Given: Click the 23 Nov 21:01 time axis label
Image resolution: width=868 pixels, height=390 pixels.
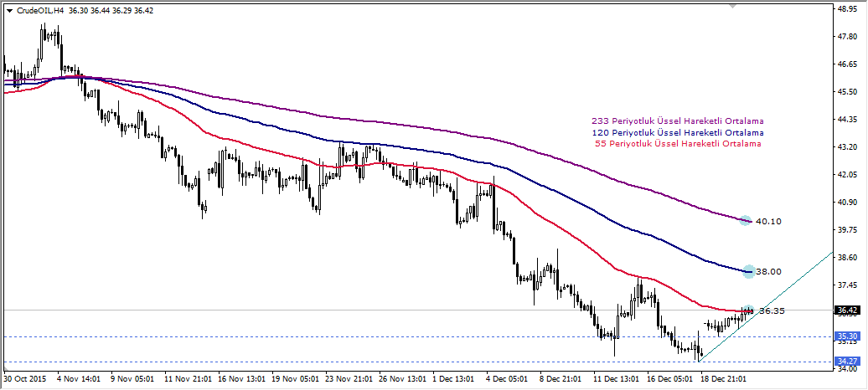Looking at the screenshot, I should (350, 378).
